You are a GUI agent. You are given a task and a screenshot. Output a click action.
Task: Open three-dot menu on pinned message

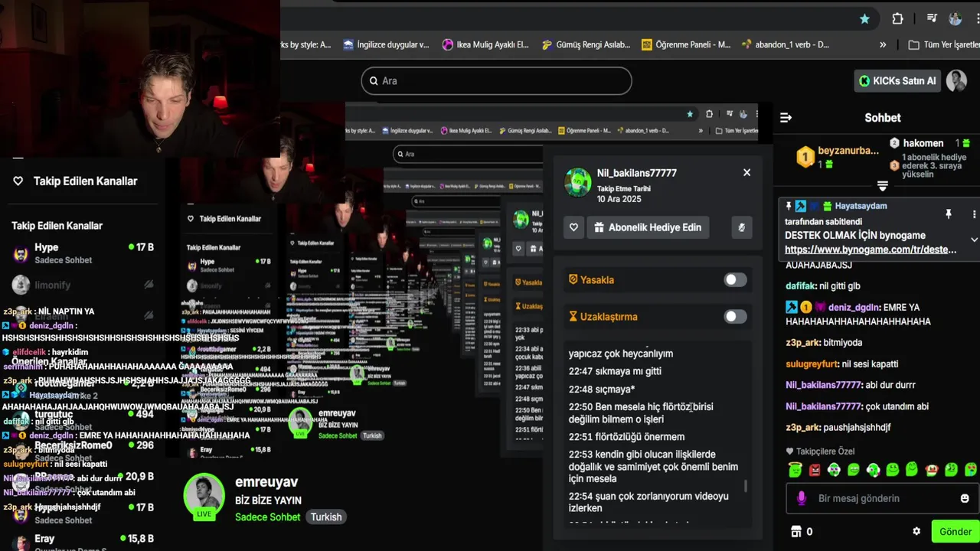974,214
